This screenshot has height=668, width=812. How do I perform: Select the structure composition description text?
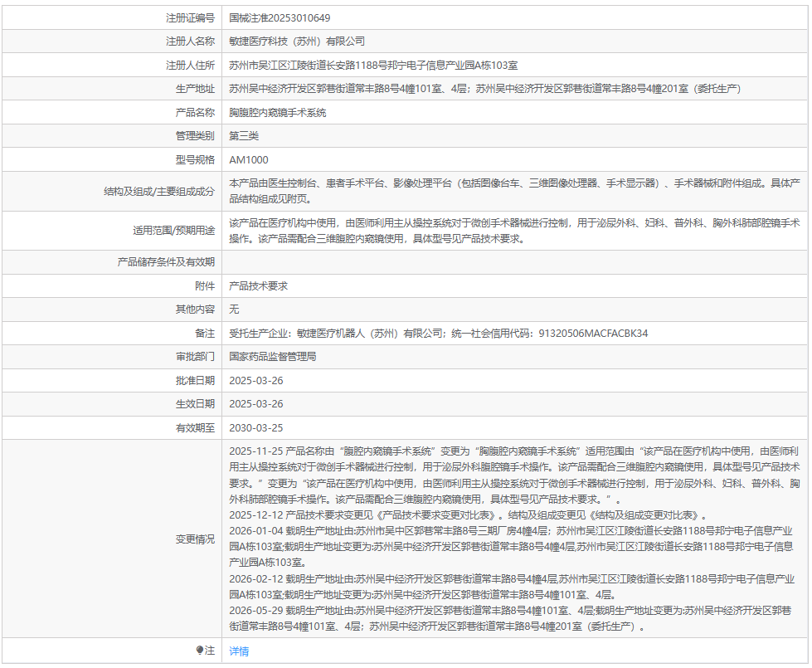pyautogui.click(x=515, y=191)
